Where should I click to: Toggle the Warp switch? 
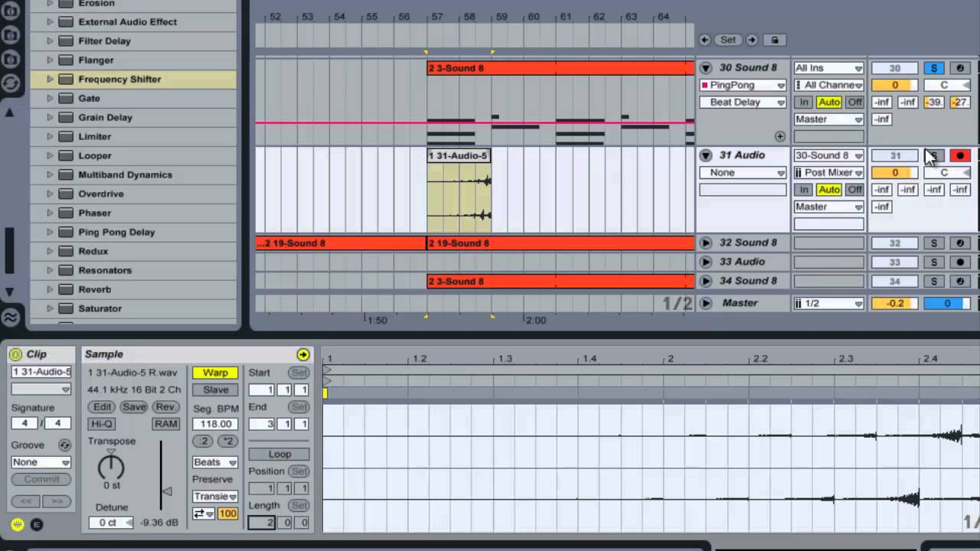(x=215, y=373)
